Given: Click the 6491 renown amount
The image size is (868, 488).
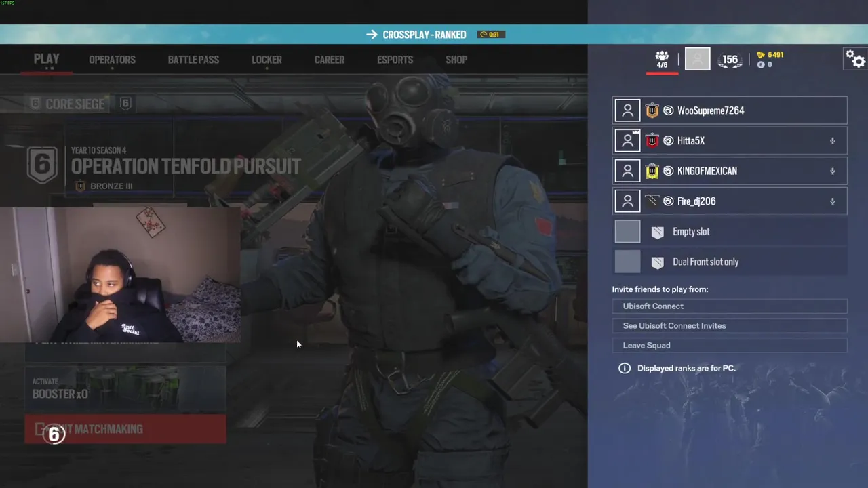Looking at the screenshot, I should (776, 55).
